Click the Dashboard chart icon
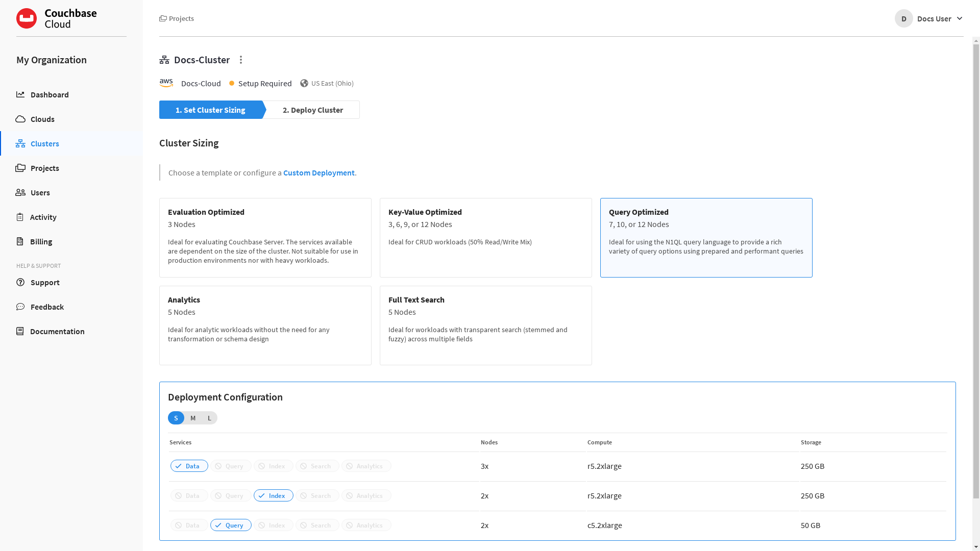 (x=20, y=94)
